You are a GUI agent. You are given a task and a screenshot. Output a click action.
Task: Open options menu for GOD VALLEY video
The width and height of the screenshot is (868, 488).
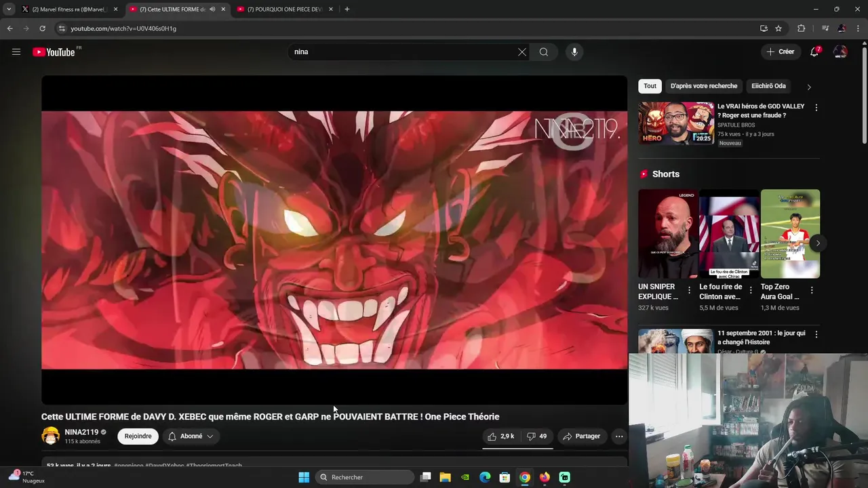pos(816,108)
